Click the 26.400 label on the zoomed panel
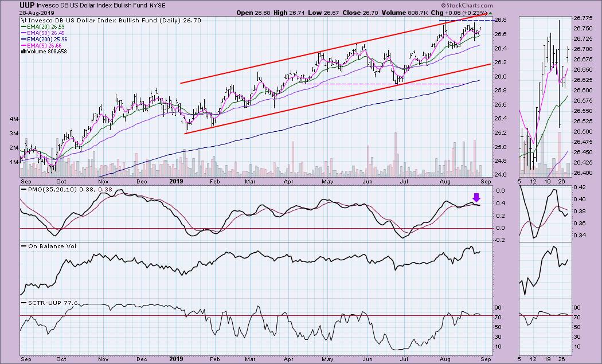 pos(584,173)
